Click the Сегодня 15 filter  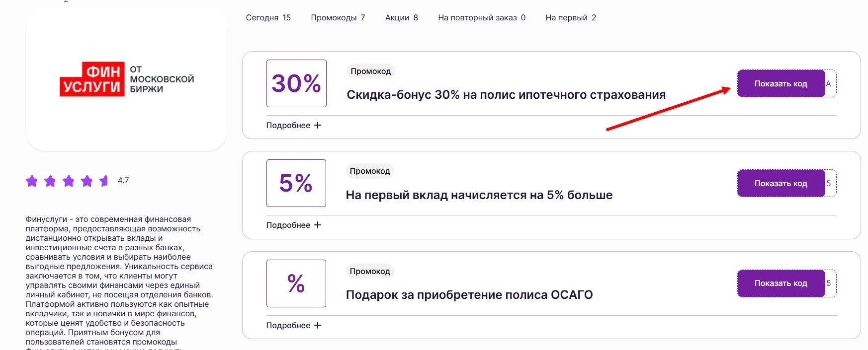click(x=268, y=17)
